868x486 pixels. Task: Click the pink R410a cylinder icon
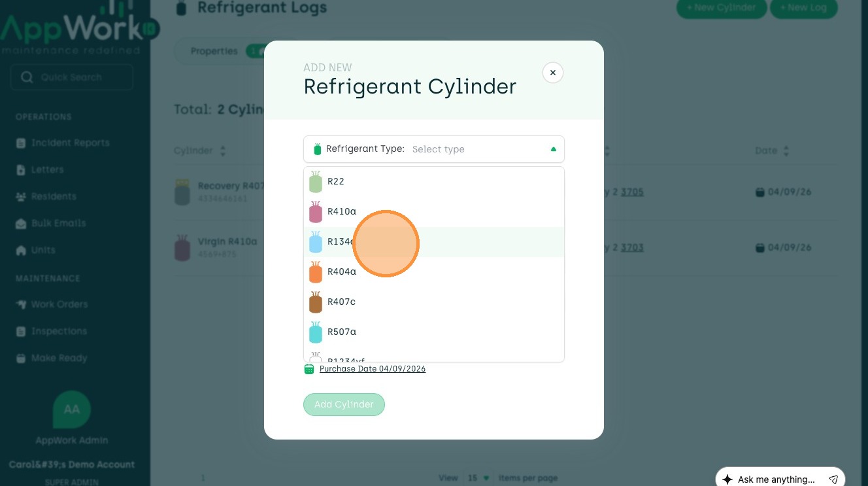click(316, 212)
